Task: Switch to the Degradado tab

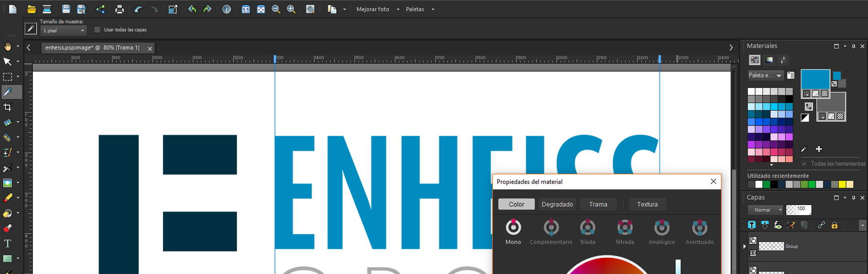Action: tap(557, 204)
